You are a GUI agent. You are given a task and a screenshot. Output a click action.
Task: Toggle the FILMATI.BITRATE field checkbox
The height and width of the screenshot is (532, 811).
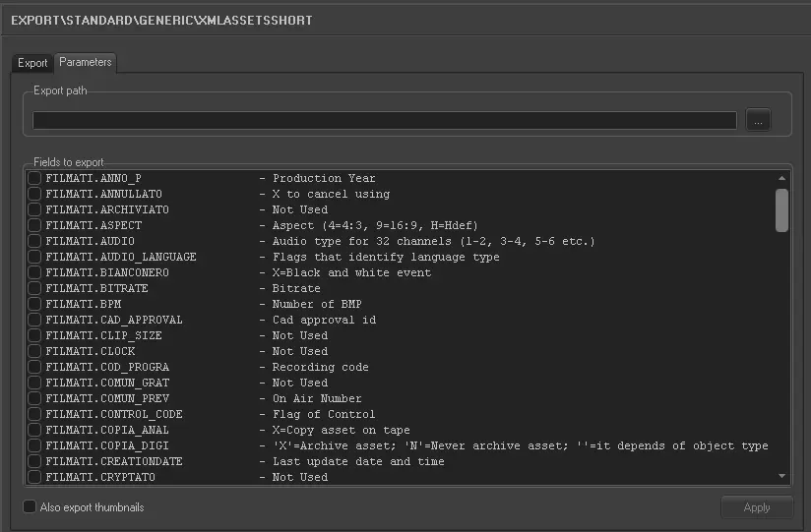(34, 288)
